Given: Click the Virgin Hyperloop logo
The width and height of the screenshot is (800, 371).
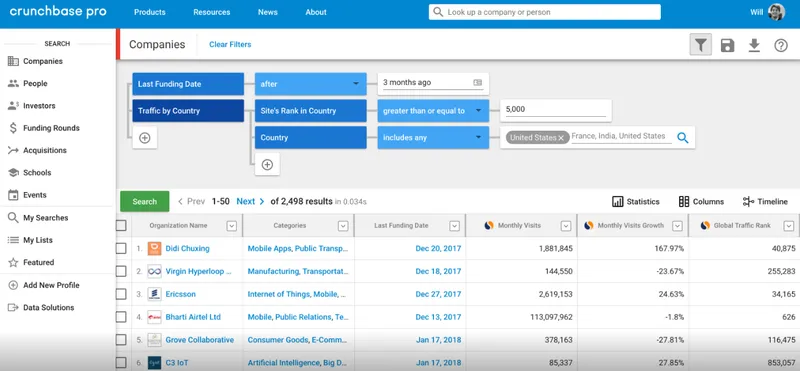Looking at the screenshot, I should 155,271.
